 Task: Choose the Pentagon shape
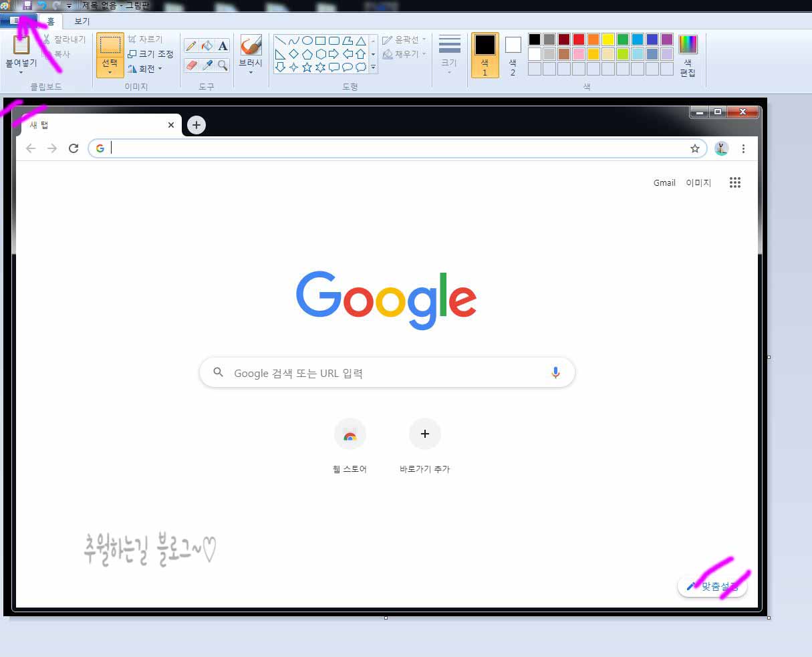coord(307,54)
